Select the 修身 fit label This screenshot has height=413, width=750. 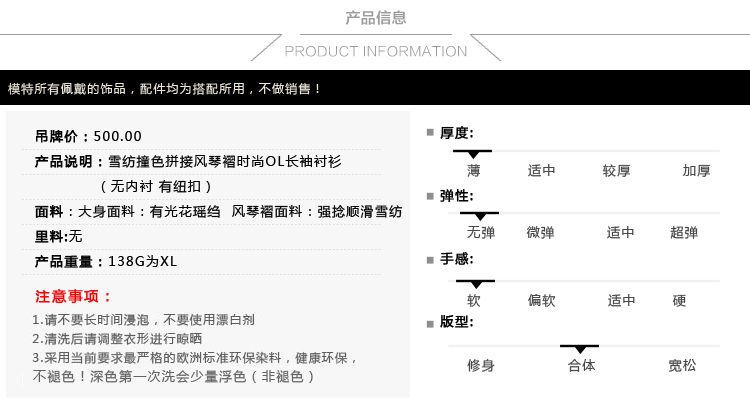point(481,366)
